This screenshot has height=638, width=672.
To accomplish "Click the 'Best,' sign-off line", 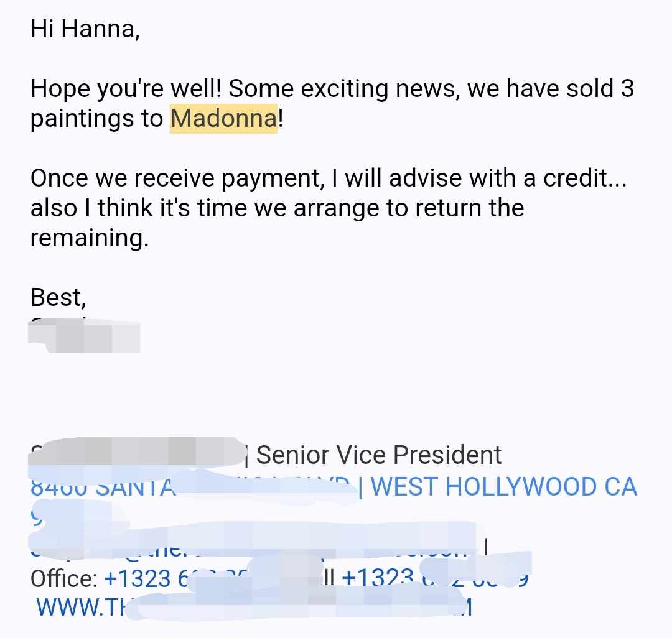I will pos(58,297).
